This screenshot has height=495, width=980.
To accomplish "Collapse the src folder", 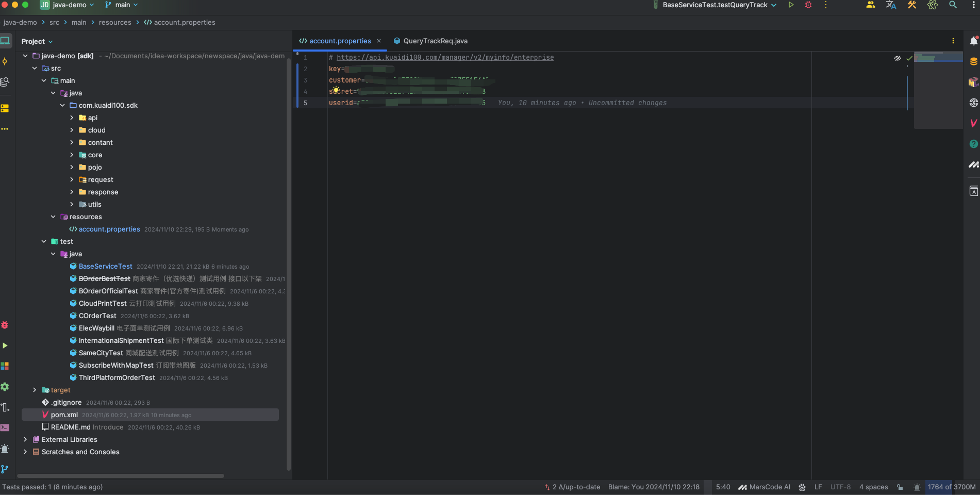I will 35,68.
